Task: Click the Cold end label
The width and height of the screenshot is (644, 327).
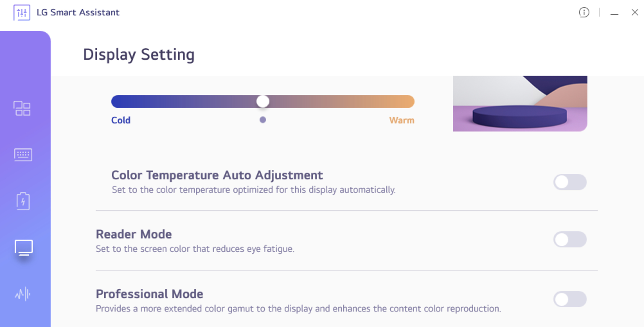Action: click(x=121, y=120)
